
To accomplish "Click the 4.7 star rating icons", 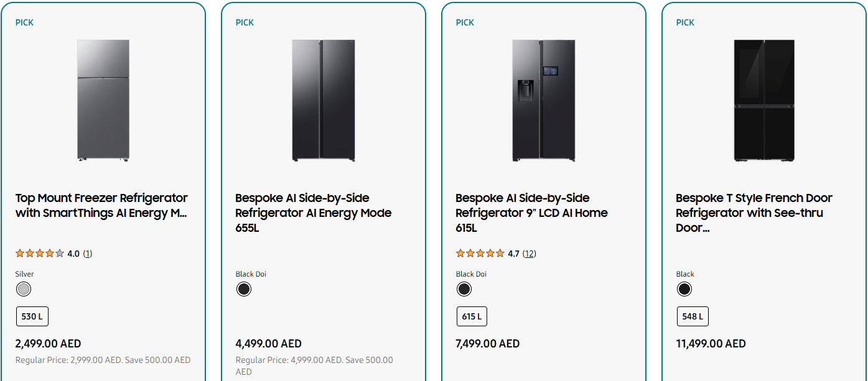I will (x=480, y=254).
